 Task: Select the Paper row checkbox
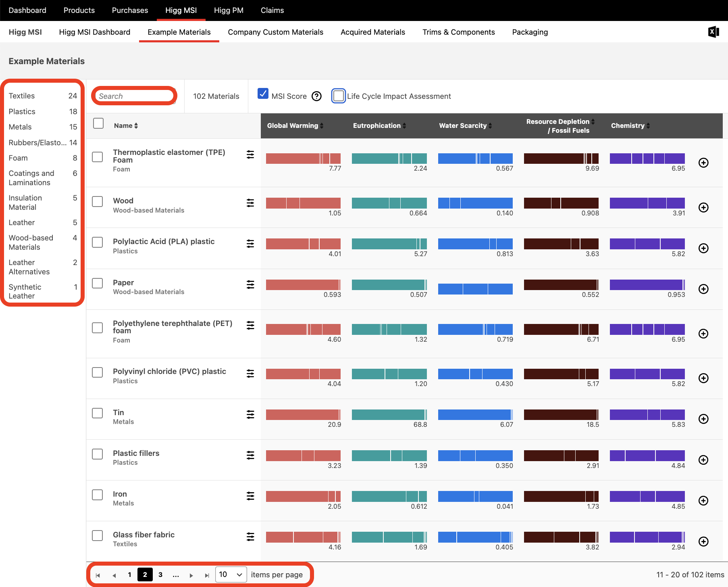[x=98, y=283]
